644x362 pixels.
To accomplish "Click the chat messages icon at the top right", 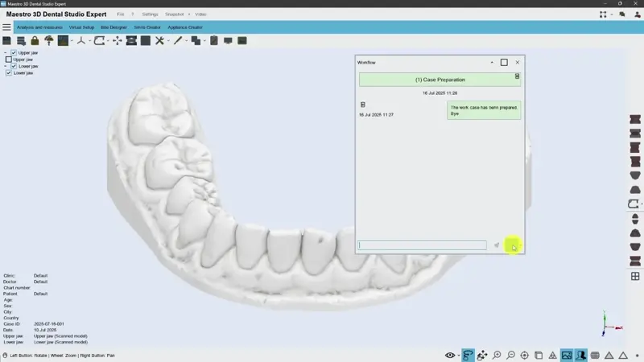I will pos(621,14).
